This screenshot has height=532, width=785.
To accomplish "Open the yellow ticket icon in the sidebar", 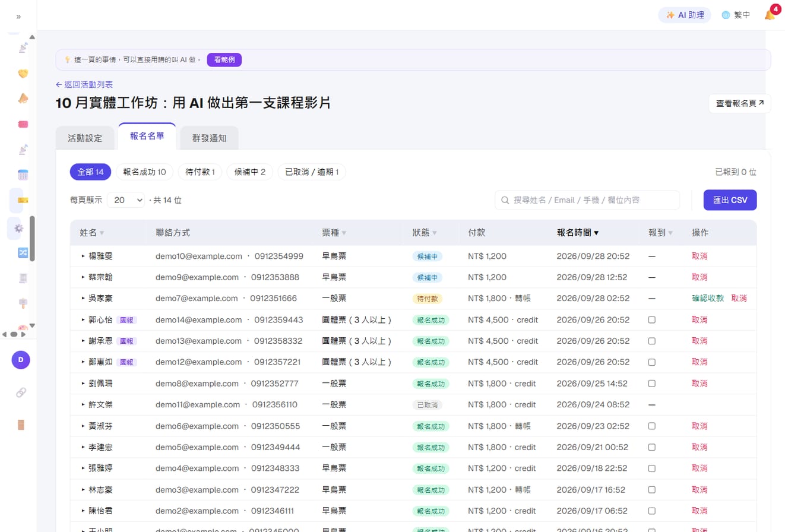I will [23, 201].
